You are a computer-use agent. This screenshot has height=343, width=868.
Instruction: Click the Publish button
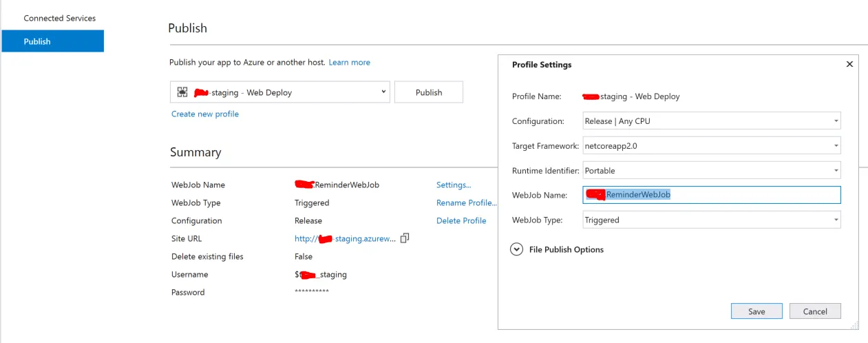pos(428,92)
